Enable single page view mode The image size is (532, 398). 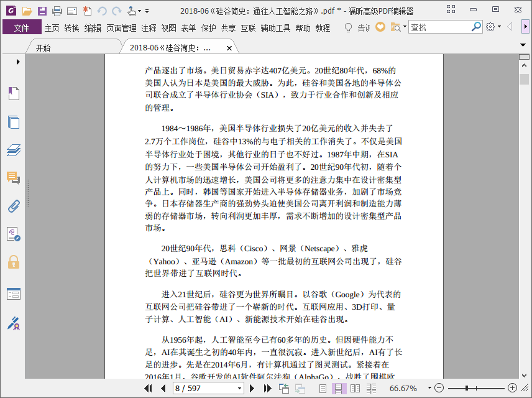[323, 388]
